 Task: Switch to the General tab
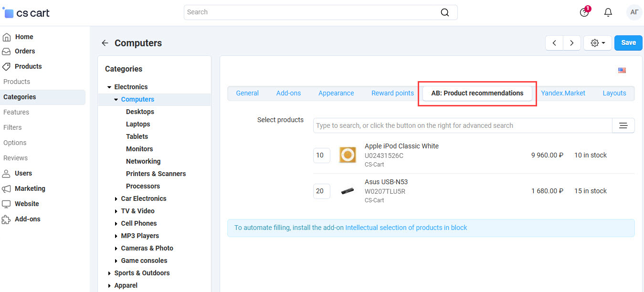247,93
